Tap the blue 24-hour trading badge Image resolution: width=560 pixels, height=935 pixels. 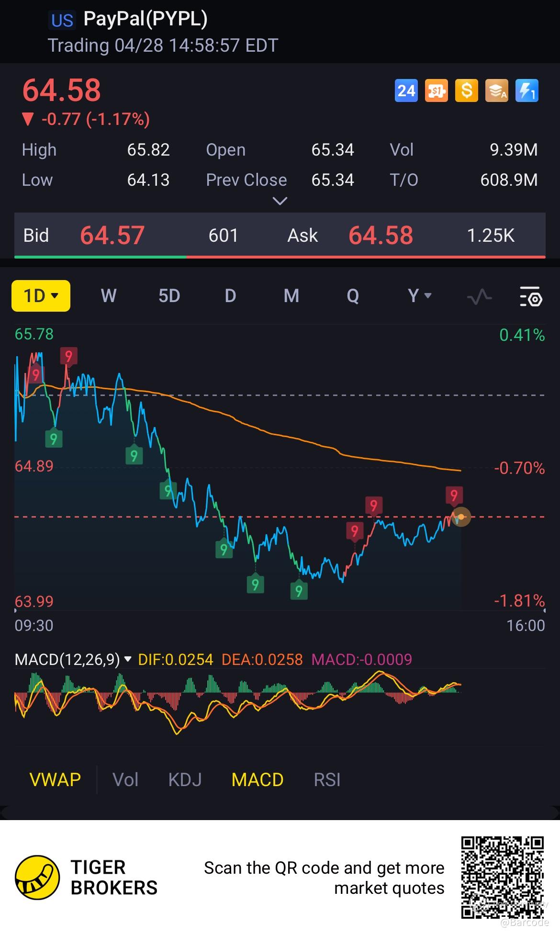click(x=406, y=90)
